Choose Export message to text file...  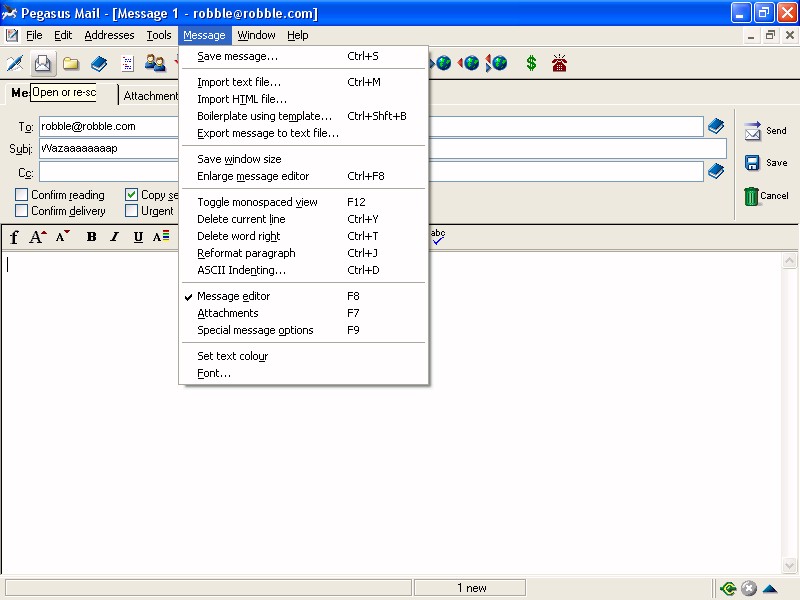pos(304,133)
